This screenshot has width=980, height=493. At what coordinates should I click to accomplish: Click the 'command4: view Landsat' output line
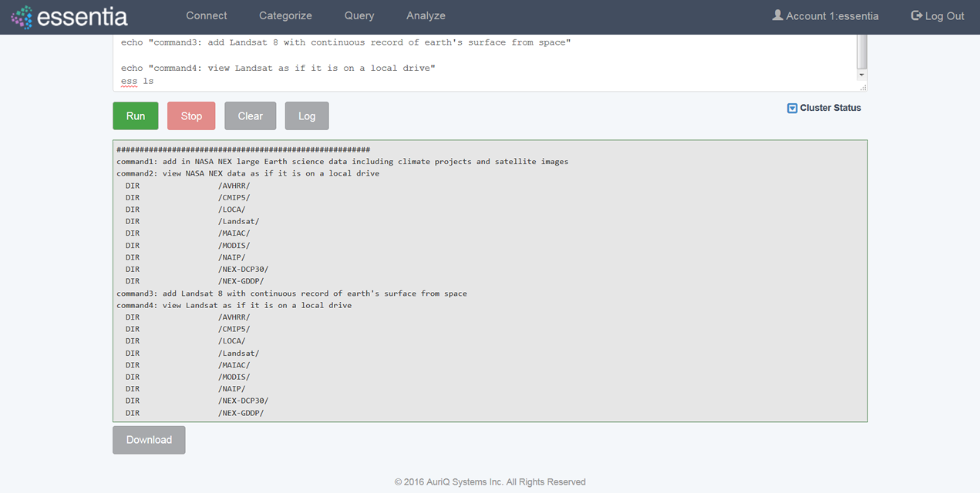(x=234, y=305)
